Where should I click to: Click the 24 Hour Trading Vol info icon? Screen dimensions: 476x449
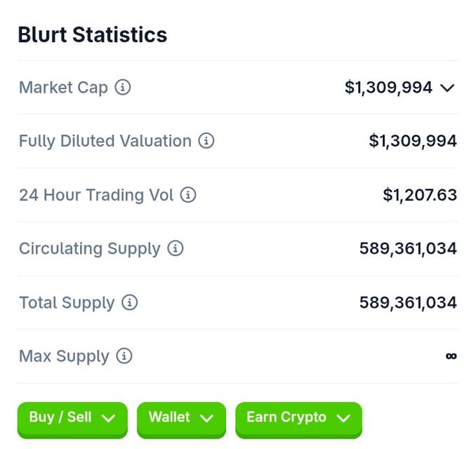188,195
